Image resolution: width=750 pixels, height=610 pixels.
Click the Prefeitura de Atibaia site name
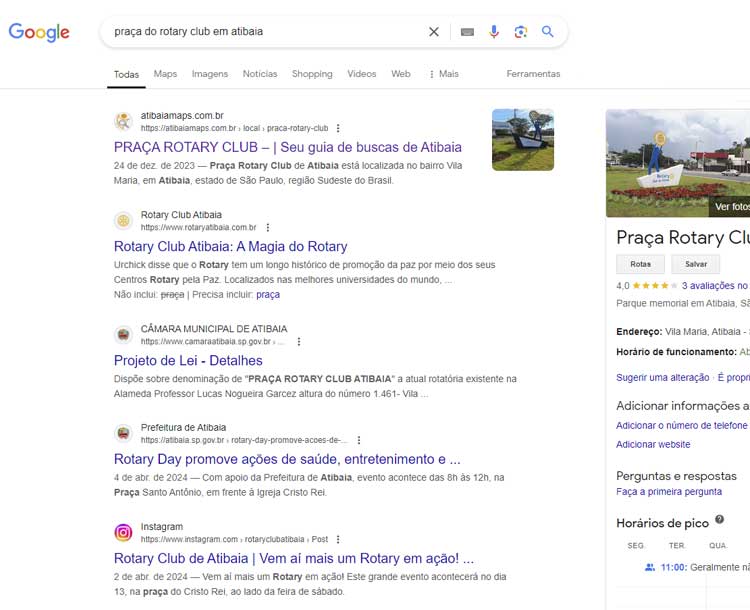[x=183, y=428]
